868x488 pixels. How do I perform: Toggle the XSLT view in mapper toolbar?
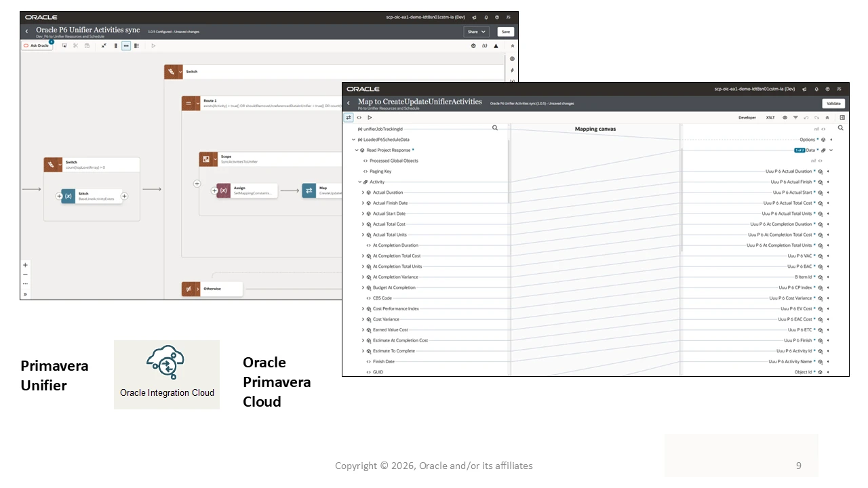click(770, 117)
